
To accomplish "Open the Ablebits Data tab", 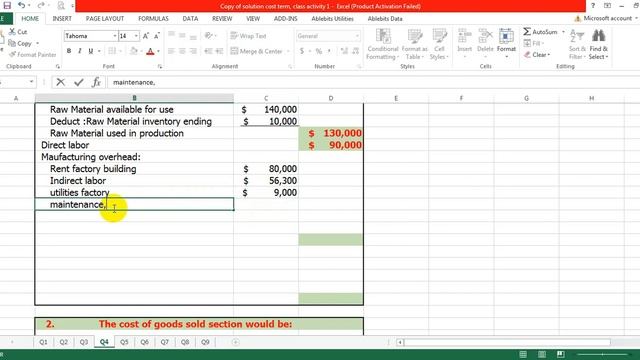I will click(x=384, y=19).
